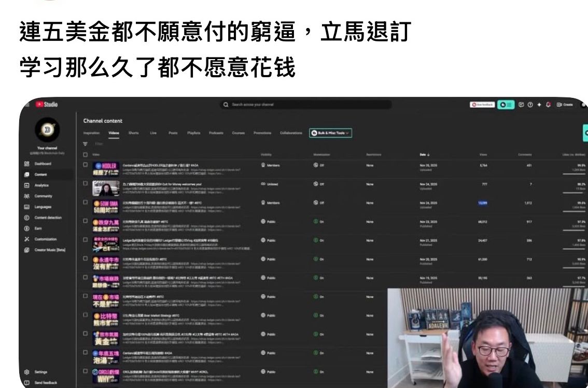Screen dimensions: 588x388
Task: Tick the select-all videos checkbox in header
Action: 85,154
